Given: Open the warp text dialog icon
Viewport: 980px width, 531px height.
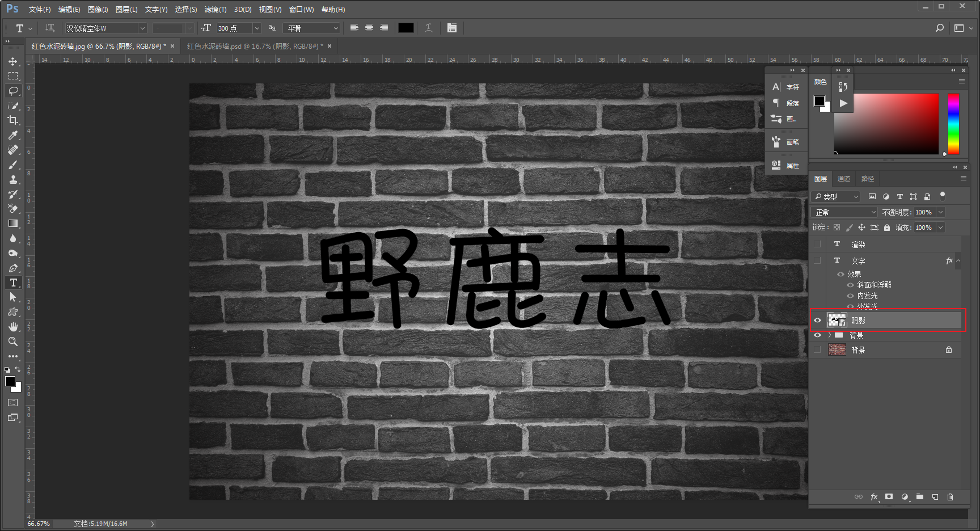Looking at the screenshot, I should click(x=429, y=28).
